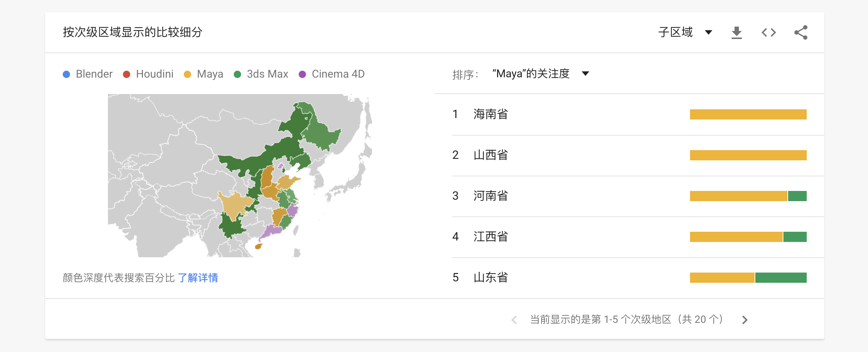Click the card title 按次级区域显示的比较细分

pyautogui.click(x=132, y=32)
